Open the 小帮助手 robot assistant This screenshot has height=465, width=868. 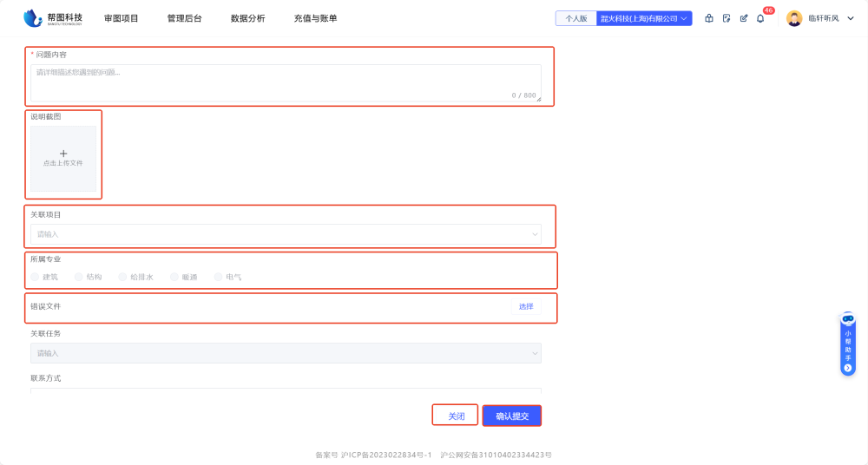tap(848, 344)
